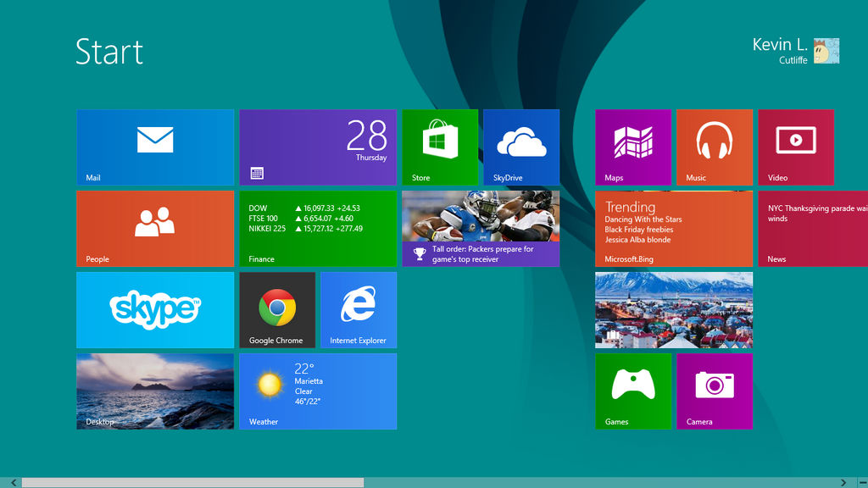Click the horizontal scrollbar thumb
The height and width of the screenshot is (488, 868).
tap(192, 482)
